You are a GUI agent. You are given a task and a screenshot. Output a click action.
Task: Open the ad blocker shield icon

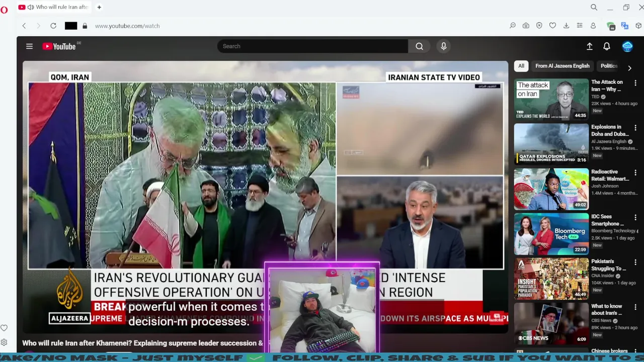539,26
